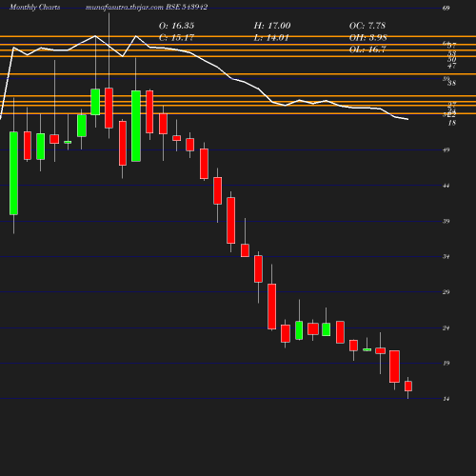Image resolution: width=476 pixels, height=476 pixels.
Task: Click the price axis label '34'
Action: click(x=446, y=256)
